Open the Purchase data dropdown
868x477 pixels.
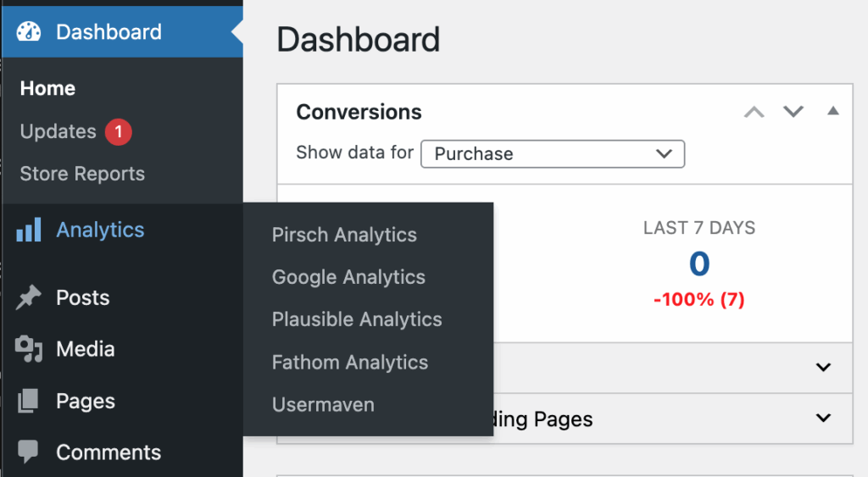point(552,154)
